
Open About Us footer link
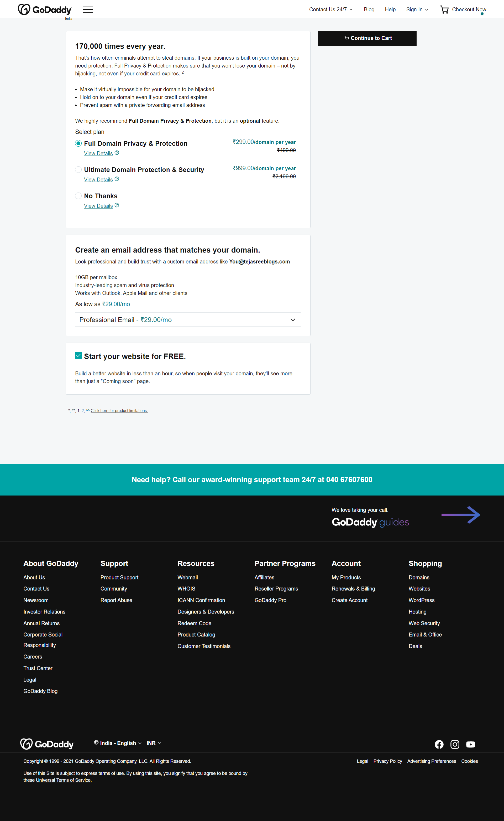coord(34,577)
